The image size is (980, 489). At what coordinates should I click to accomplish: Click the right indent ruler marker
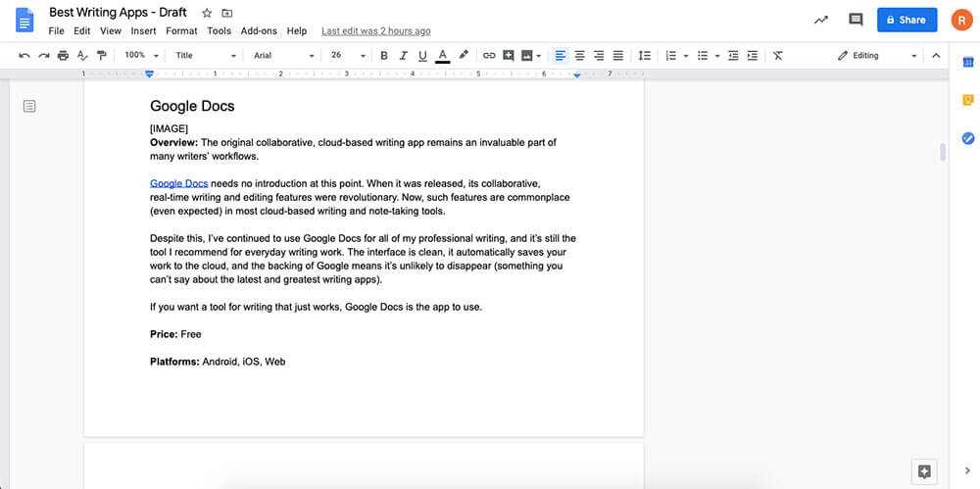coord(577,75)
